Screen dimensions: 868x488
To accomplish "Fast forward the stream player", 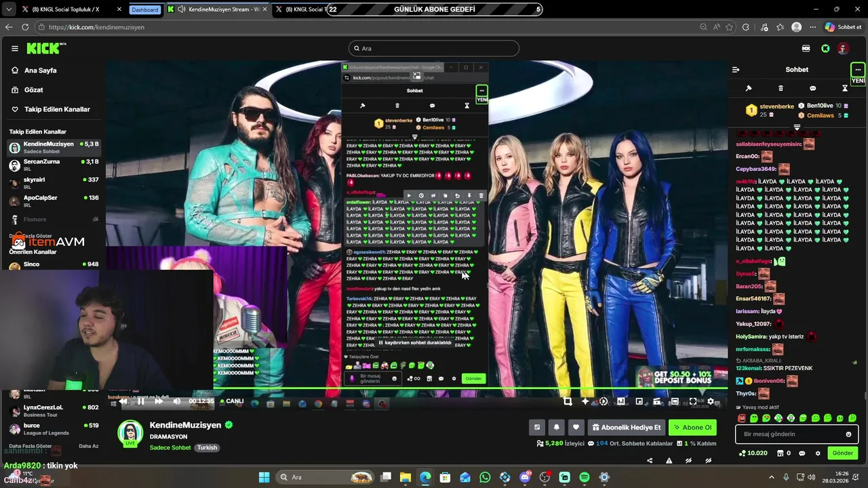I will tap(159, 401).
